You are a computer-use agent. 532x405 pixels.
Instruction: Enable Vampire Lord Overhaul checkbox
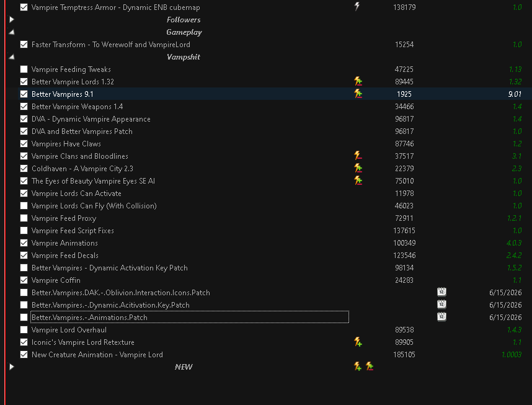(24, 329)
